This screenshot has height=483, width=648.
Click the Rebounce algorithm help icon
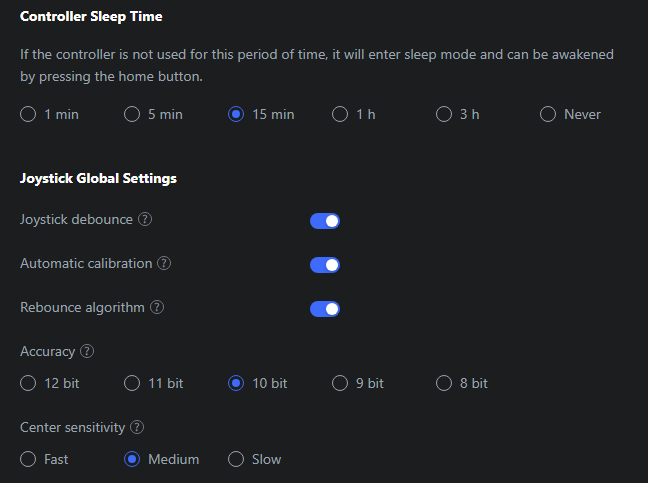157,308
